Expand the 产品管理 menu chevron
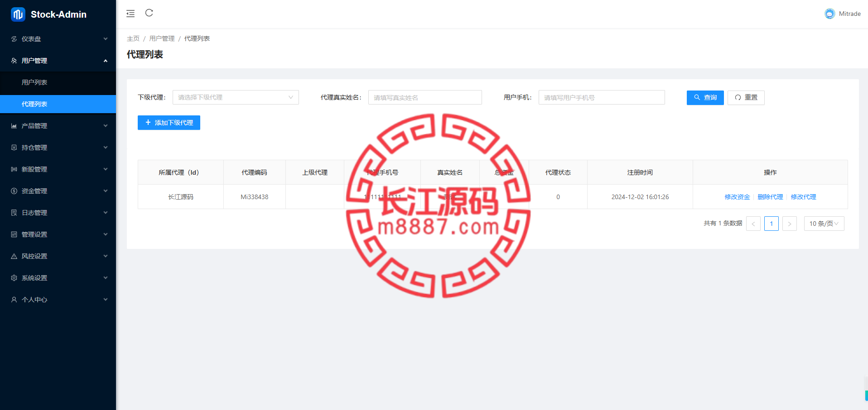The height and width of the screenshot is (410, 868). (106, 126)
